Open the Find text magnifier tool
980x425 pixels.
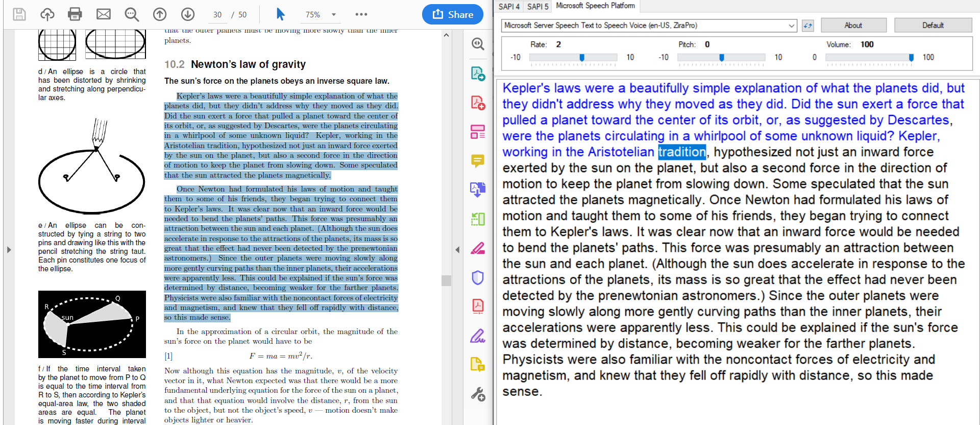(x=132, y=14)
